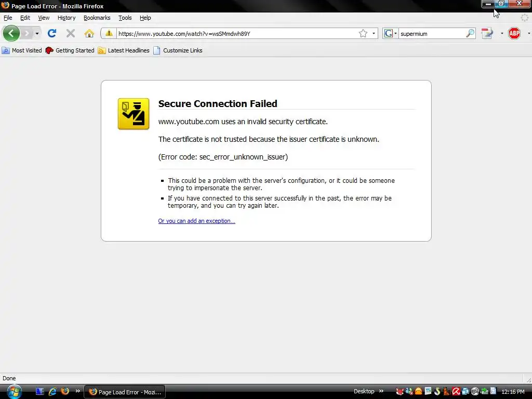Click the green S tray icon

(437, 392)
